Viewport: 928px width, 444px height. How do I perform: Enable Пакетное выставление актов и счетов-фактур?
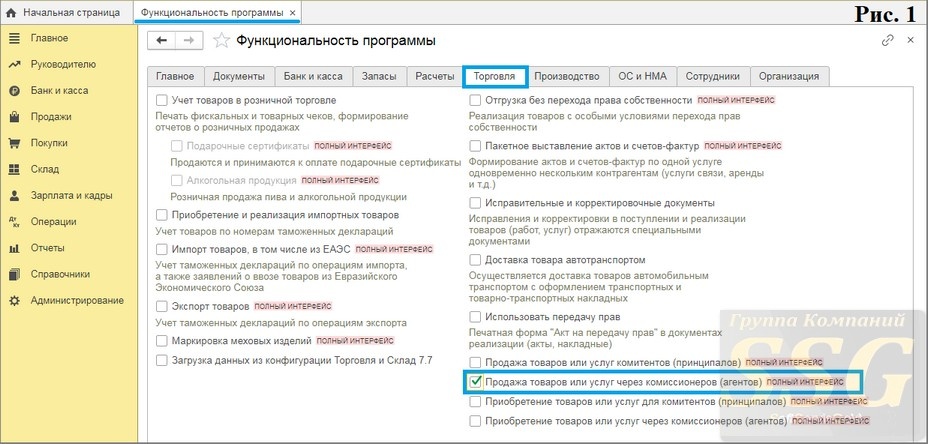click(x=475, y=146)
